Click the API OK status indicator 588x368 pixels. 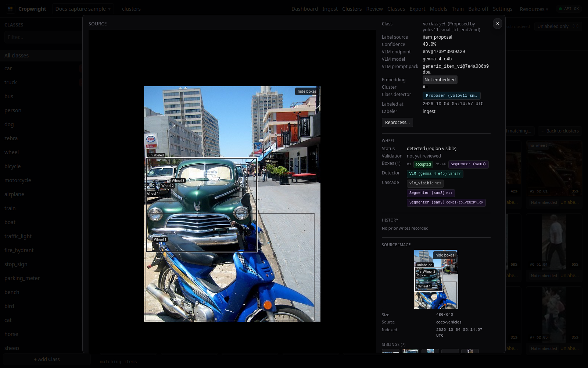coord(569,9)
